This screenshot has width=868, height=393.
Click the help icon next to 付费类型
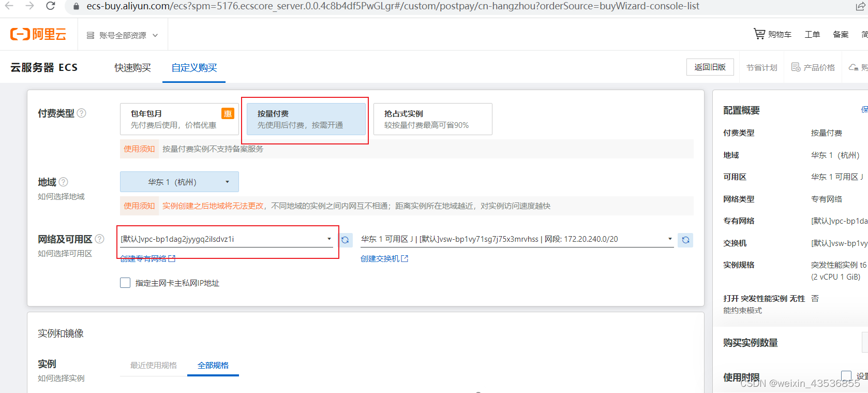(x=81, y=113)
